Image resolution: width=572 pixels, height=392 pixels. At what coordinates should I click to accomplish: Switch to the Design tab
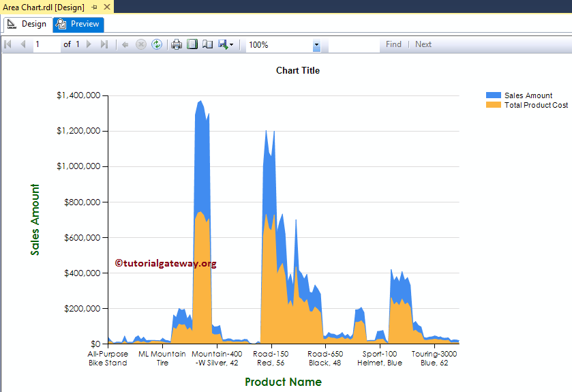click(27, 24)
